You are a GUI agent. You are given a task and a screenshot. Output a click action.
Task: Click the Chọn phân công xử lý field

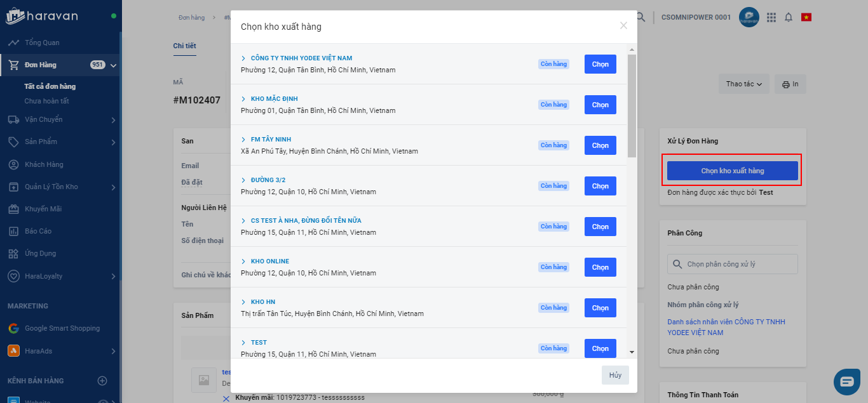click(x=732, y=264)
